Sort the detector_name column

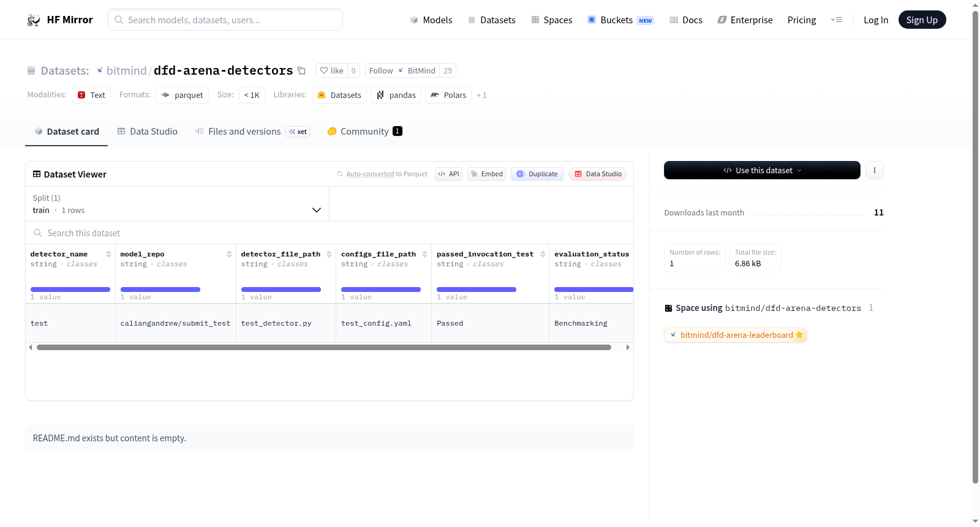coord(108,254)
